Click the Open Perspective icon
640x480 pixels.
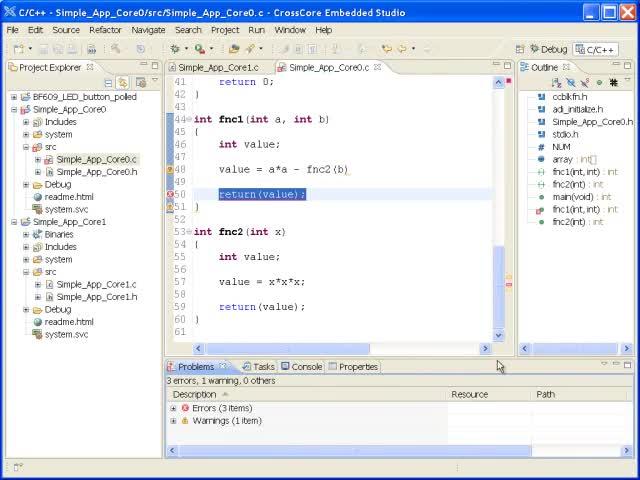click(x=520, y=49)
